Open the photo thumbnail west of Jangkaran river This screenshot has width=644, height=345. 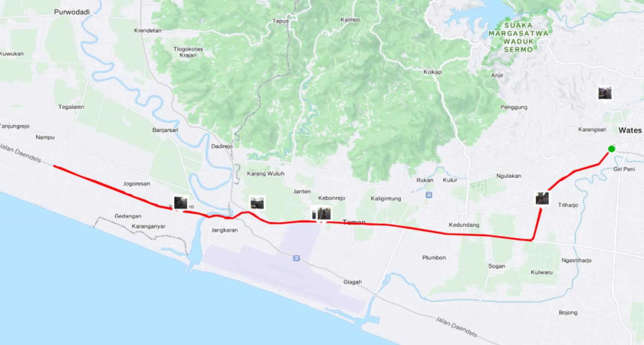[x=181, y=203]
